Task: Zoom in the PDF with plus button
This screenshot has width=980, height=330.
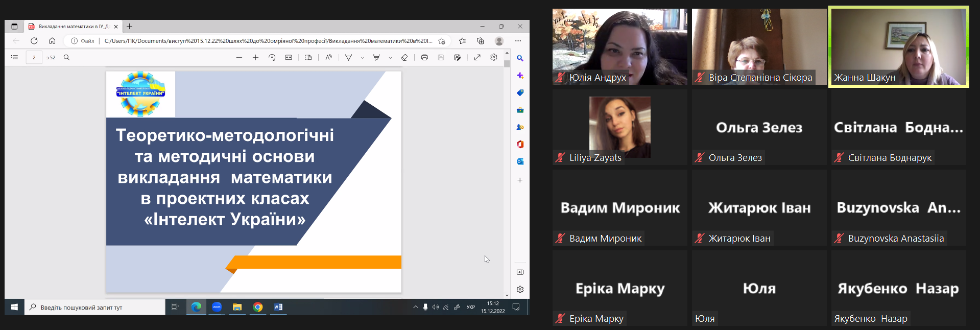Action: [x=255, y=57]
